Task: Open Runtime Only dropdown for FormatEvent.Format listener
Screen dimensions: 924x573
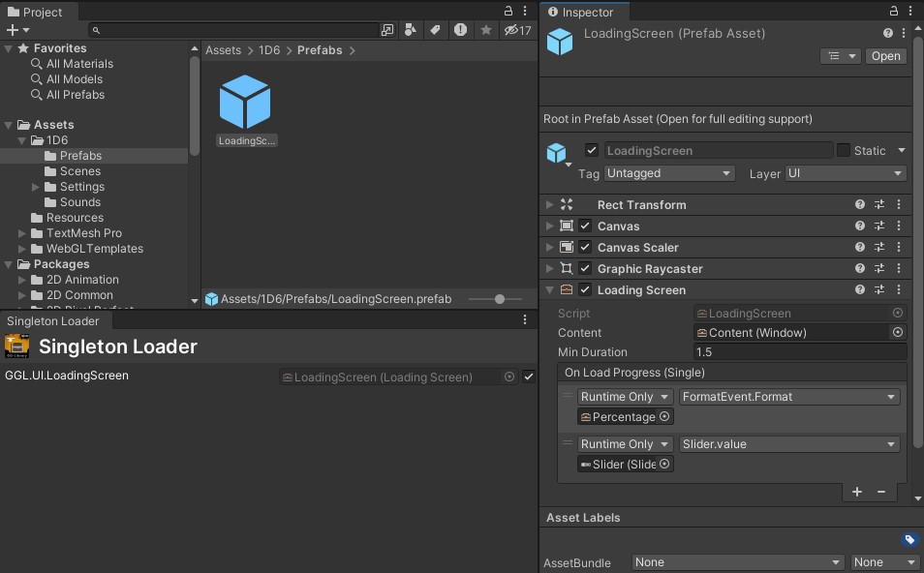Action: pyautogui.click(x=626, y=396)
